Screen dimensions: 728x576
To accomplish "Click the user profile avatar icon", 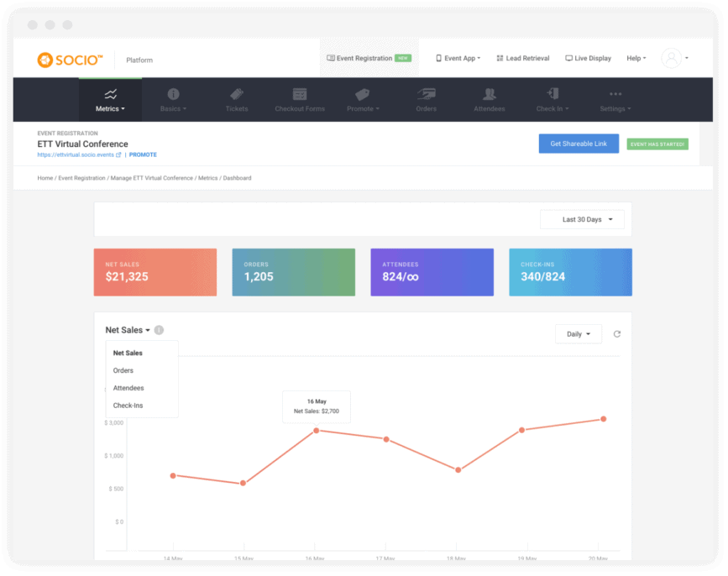I will [672, 58].
